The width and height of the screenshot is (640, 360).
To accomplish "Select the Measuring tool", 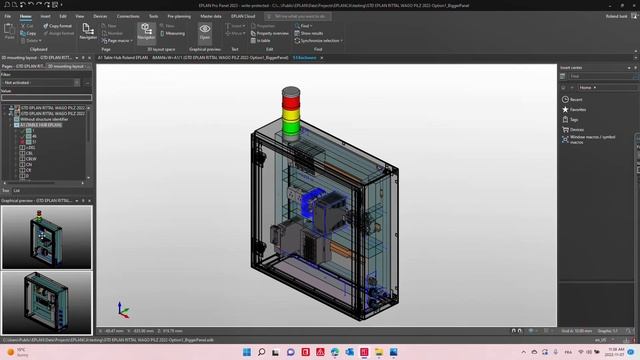I will pyautogui.click(x=173, y=33).
